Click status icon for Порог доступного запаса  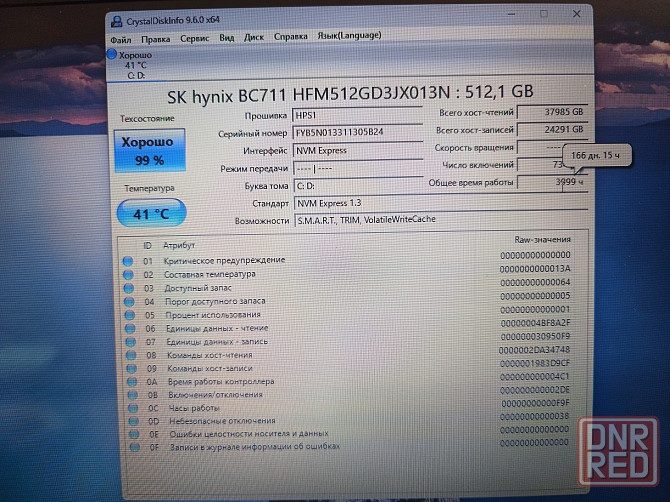129,302
